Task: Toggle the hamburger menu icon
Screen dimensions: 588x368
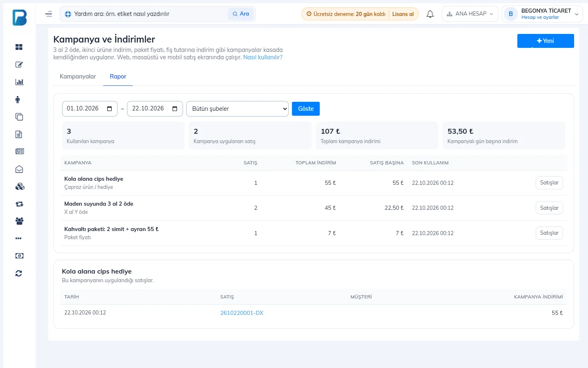Action: (49, 14)
